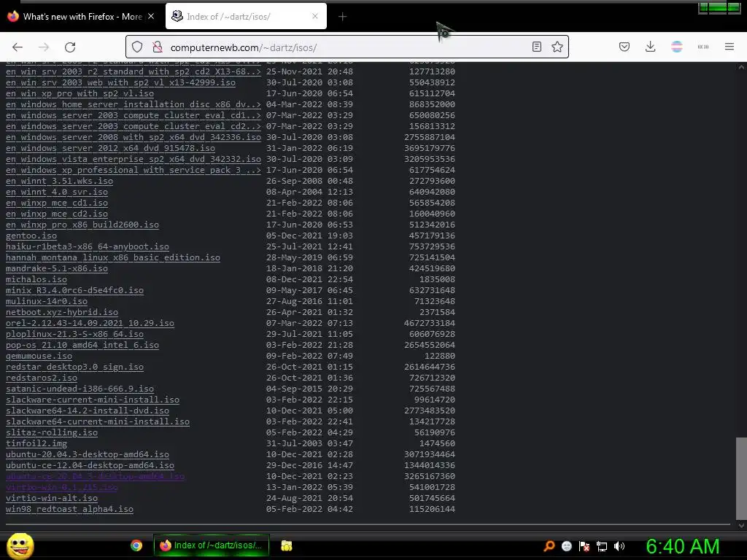Click the striped flag extension icon
This screenshot has width=747, height=560.
click(x=676, y=47)
